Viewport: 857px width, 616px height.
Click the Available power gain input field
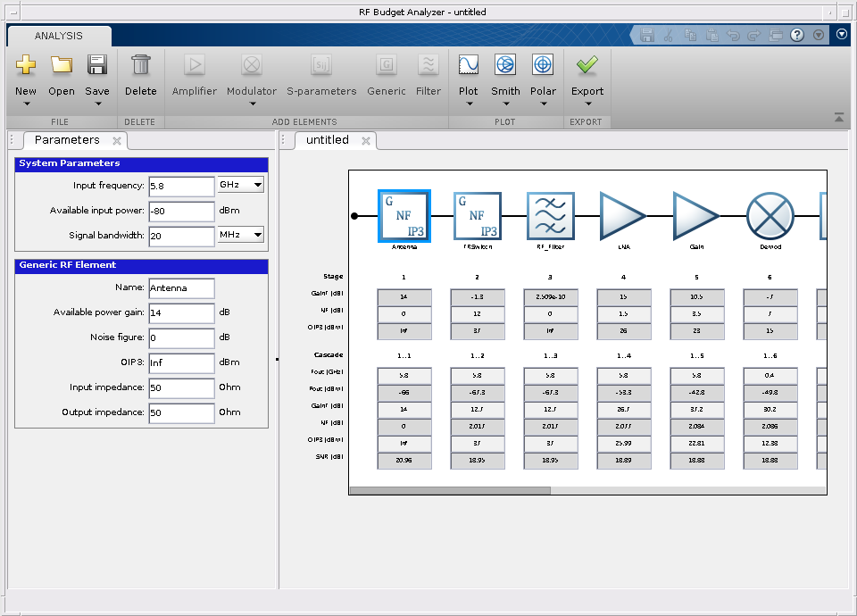pos(182,313)
